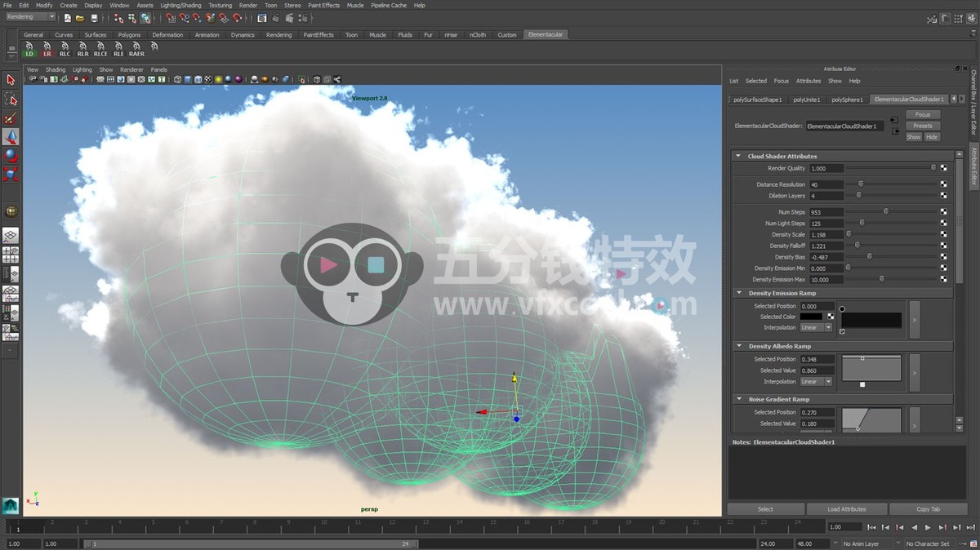
Task: Click Copy Tab button
Action: pyautogui.click(x=928, y=509)
